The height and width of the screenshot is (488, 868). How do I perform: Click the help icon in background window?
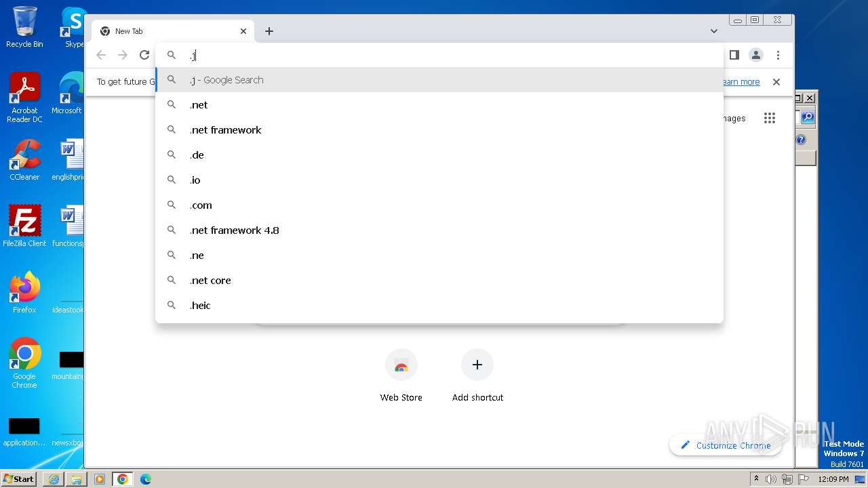(801, 140)
